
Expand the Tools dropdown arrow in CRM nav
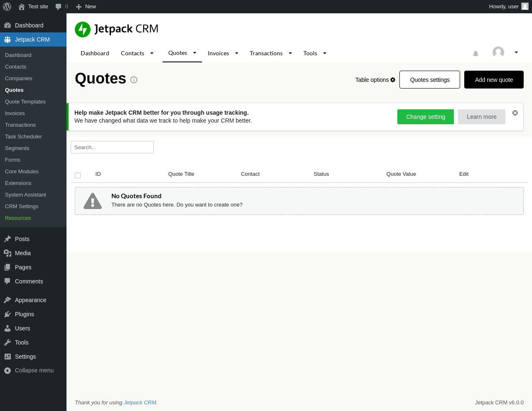click(325, 53)
